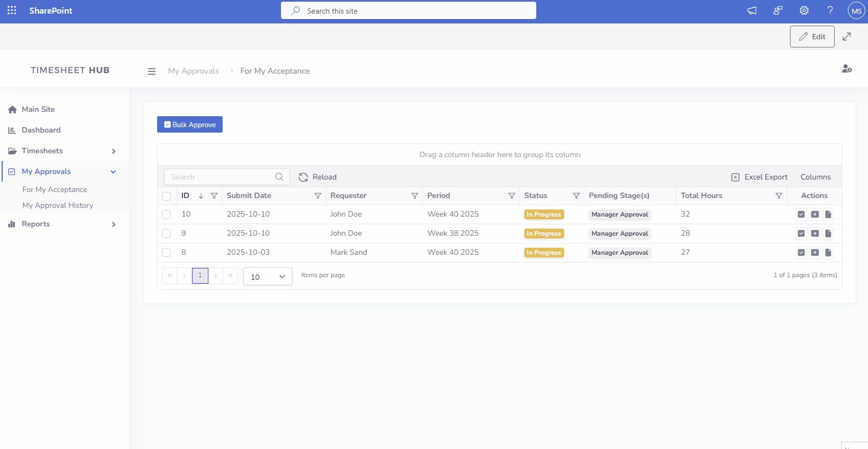The width and height of the screenshot is (868, 449).
Task: Go to Dashboard in the sidebar
Action: point(41,130)
